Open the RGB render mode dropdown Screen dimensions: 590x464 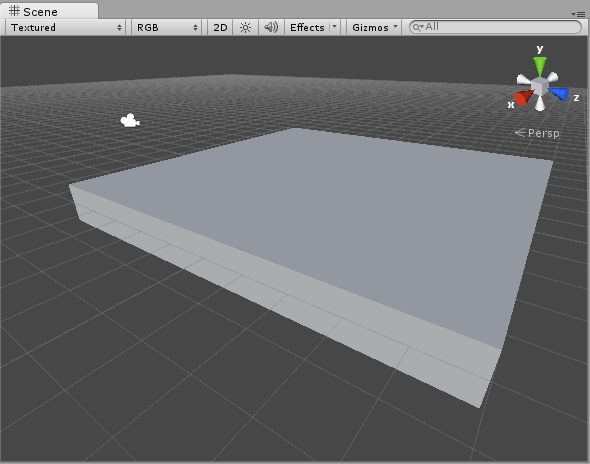[167, 27]
